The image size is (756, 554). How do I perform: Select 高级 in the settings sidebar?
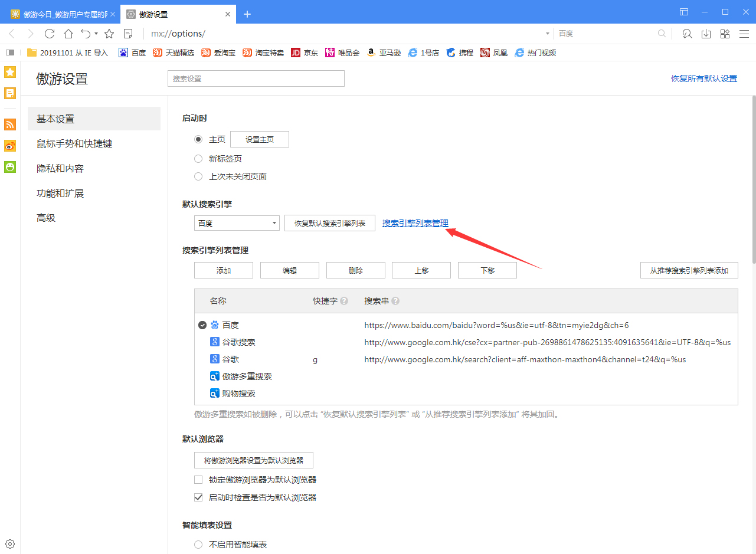[46, 217]
